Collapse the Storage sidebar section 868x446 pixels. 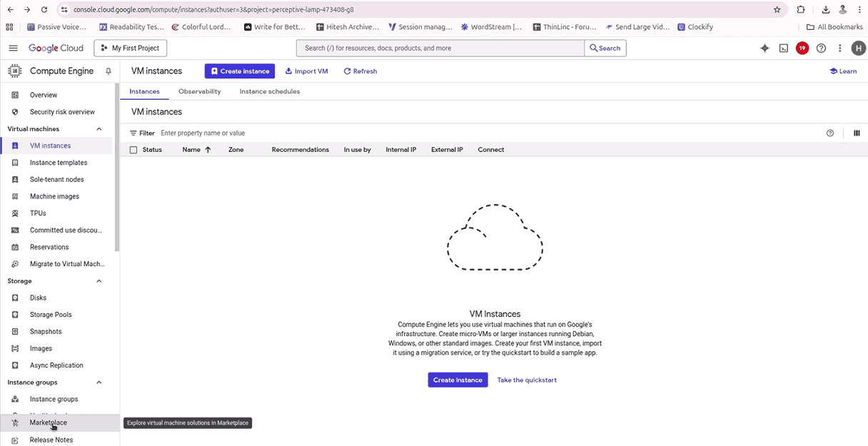99,281
